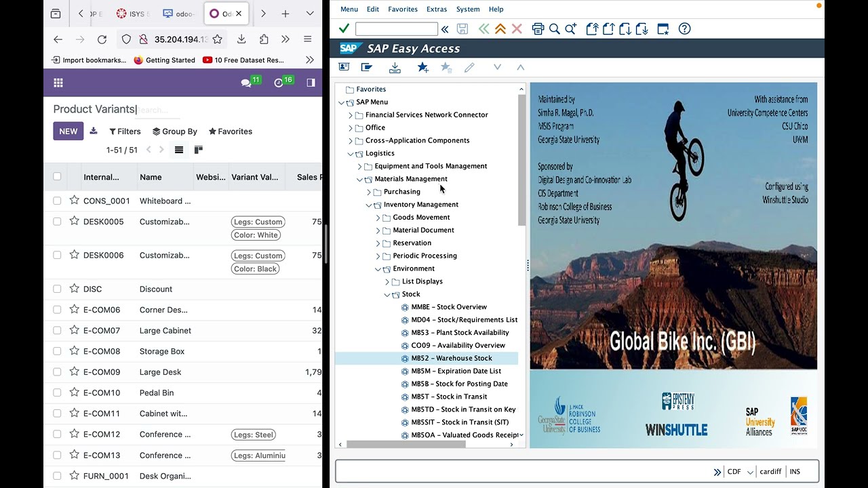868x488 pixels.
Task: Click the green Back double-chevron in SAP
Action: pos(484,28)
